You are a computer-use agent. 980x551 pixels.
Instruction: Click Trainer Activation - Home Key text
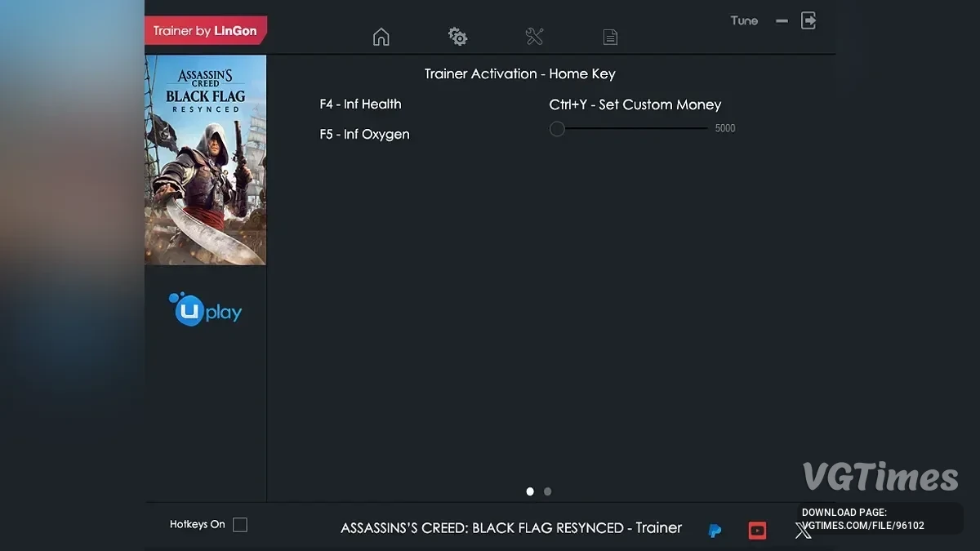(x=520, y=73)
